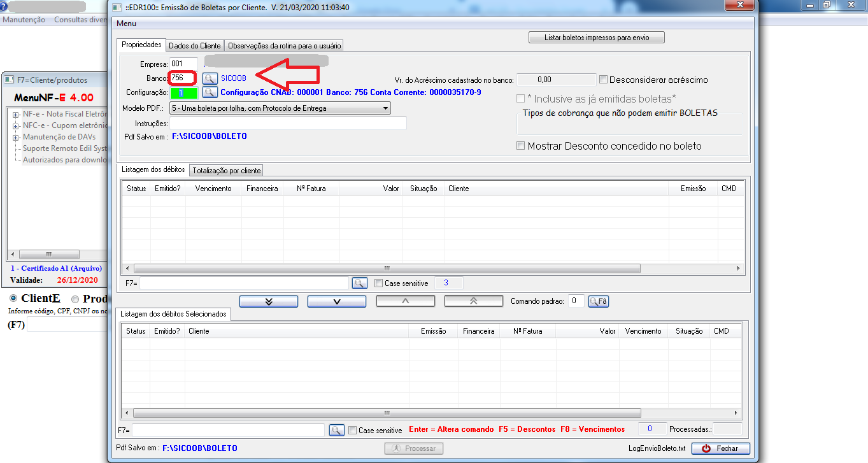Expand NF-e Nota Fiscal Eletrônica tree node
The height and width of the screenshot is (463, 868).
15,114
